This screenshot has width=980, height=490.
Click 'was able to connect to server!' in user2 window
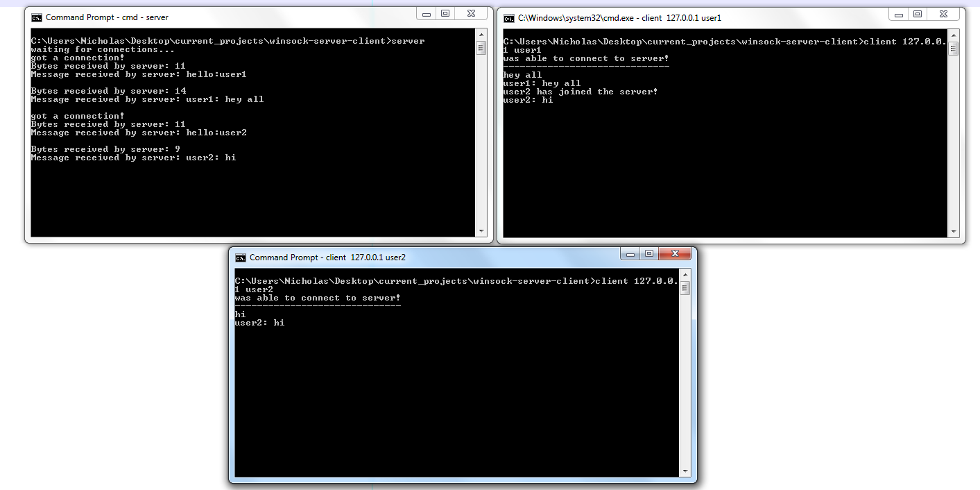(x=318, y=298)
